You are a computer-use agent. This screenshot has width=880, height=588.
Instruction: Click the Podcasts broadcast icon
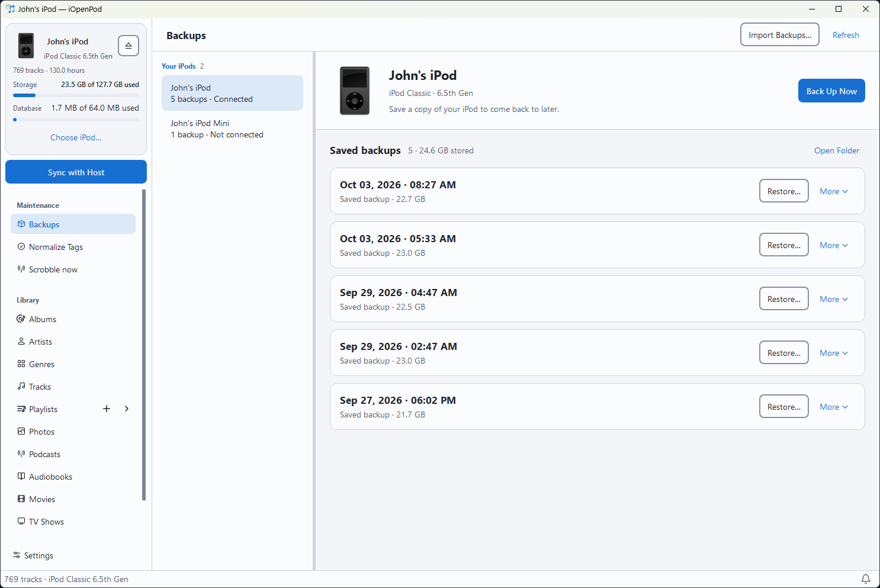click(x=21, y=454)
